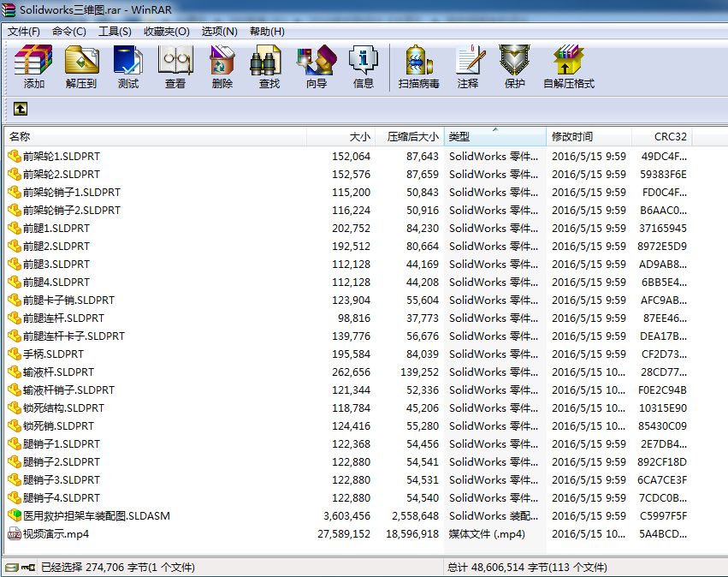Open the 查看 (View) book icon
Viewport: 728px width, 577px height.
tap(175, 59)
